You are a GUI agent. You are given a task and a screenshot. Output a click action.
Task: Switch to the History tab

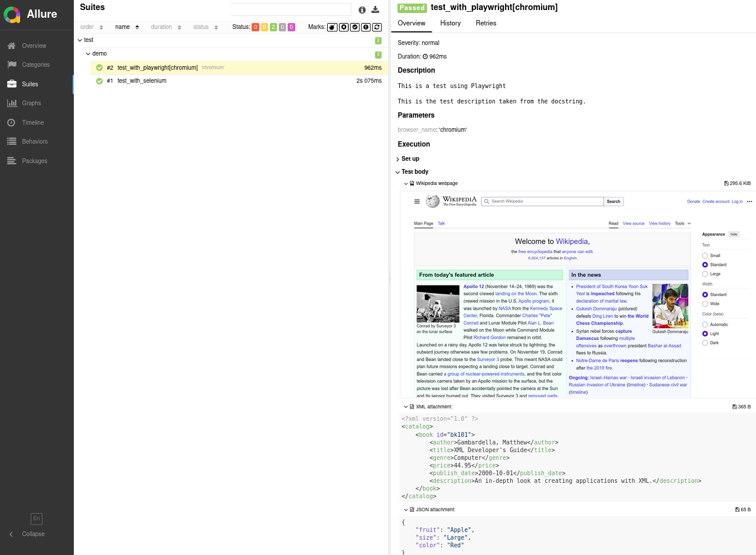tap(451, 23)
